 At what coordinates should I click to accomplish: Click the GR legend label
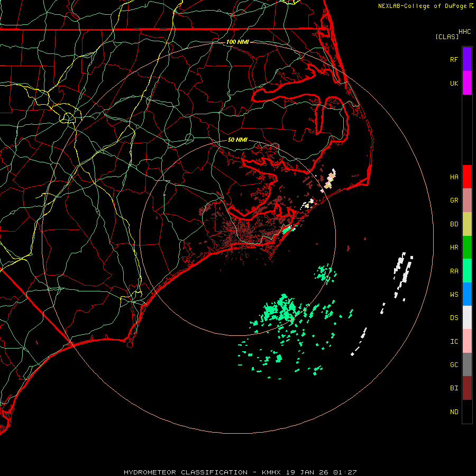pos(454,200)
